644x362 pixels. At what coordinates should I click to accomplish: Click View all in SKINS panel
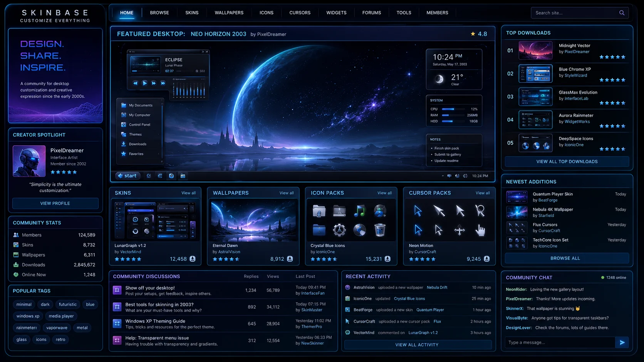[x=188, y=193]
